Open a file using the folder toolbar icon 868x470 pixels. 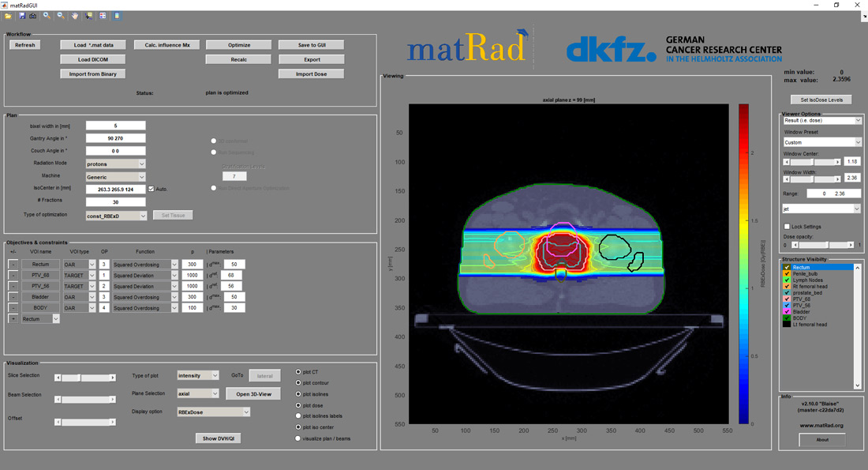(x=9, y=15)
